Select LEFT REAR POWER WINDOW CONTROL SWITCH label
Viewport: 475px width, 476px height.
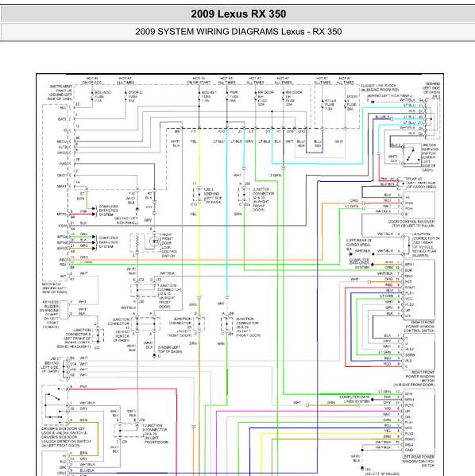[x=419, y=461]
